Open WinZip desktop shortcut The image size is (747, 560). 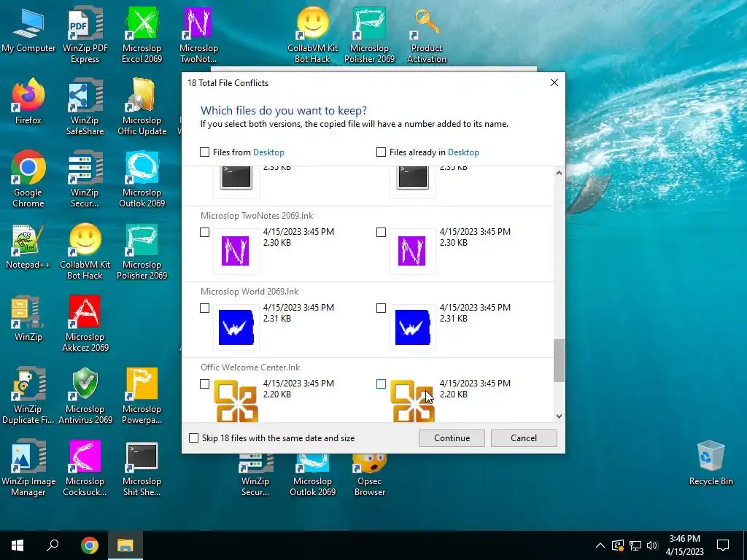(x=28, y=319)
